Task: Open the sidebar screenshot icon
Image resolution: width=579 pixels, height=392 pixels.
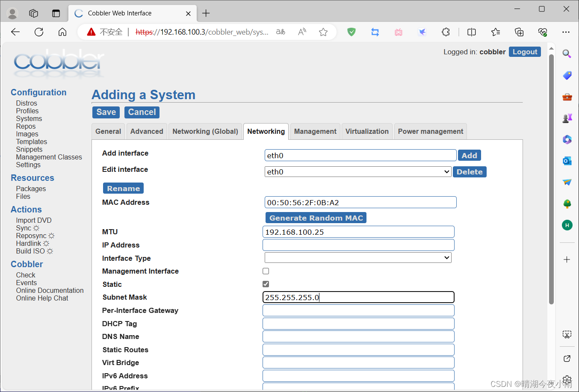Action: point(567,334)
